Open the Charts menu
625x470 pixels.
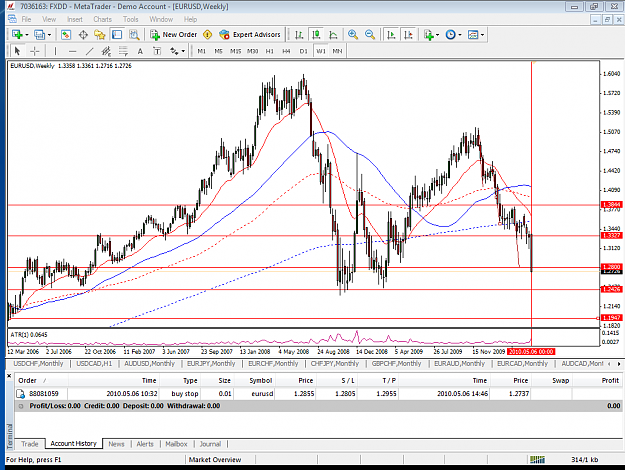pyautogui.click(x=102, y=19)
